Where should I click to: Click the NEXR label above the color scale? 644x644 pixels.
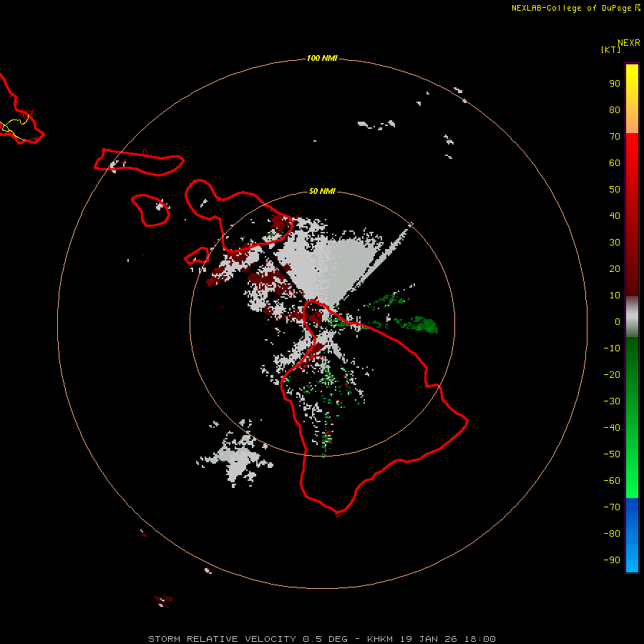(x=628, y=43)
